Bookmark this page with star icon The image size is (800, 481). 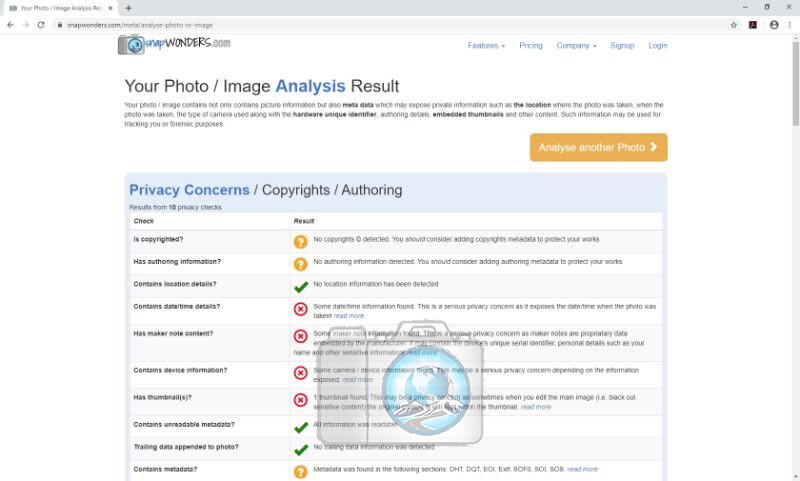[734, 24]
